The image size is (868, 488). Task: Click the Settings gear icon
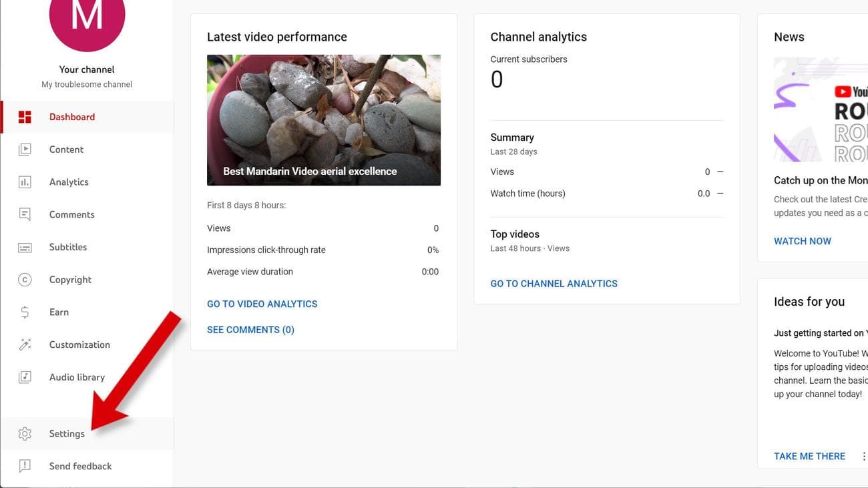pyautogui.click(x=25, y=433)
